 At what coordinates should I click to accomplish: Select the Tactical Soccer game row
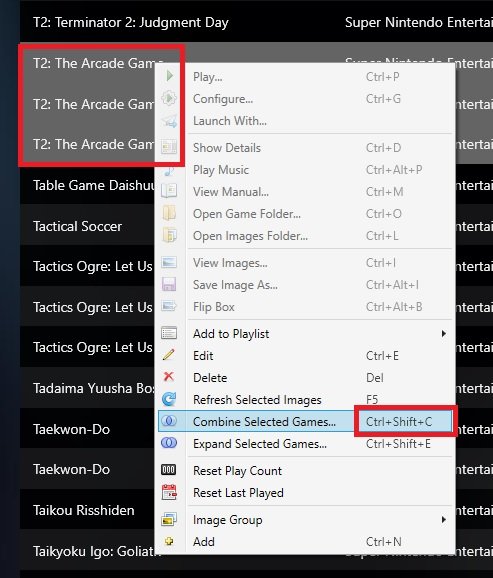[x=87, y=226]
